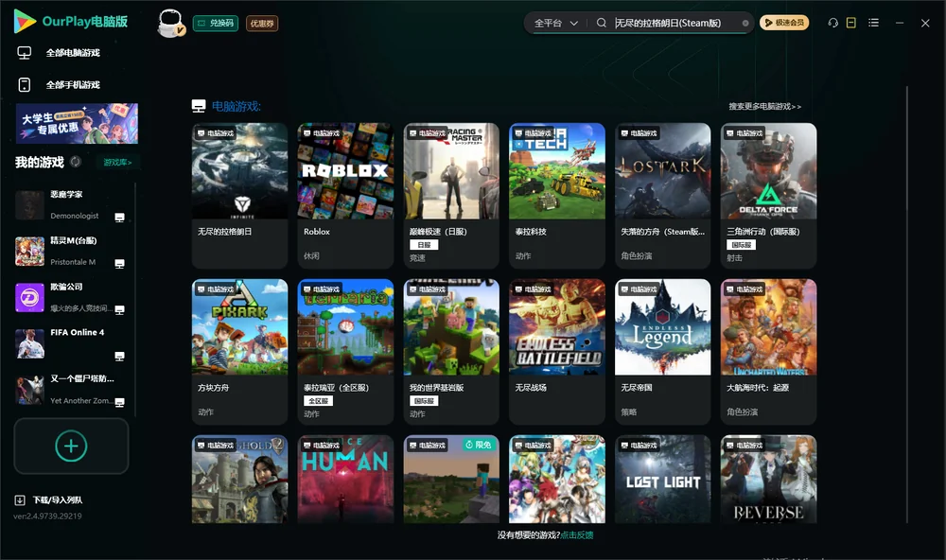The height and width of the screenshot is (560, 946).
Task: Click the 国际服 tag on 三角洲行动
Action: click(741, 245)
